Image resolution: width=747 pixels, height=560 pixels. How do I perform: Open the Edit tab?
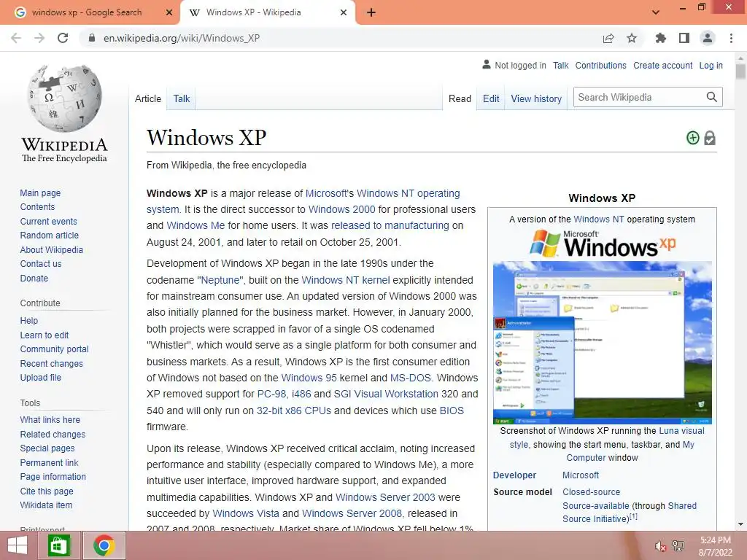[x=491, y=98]
